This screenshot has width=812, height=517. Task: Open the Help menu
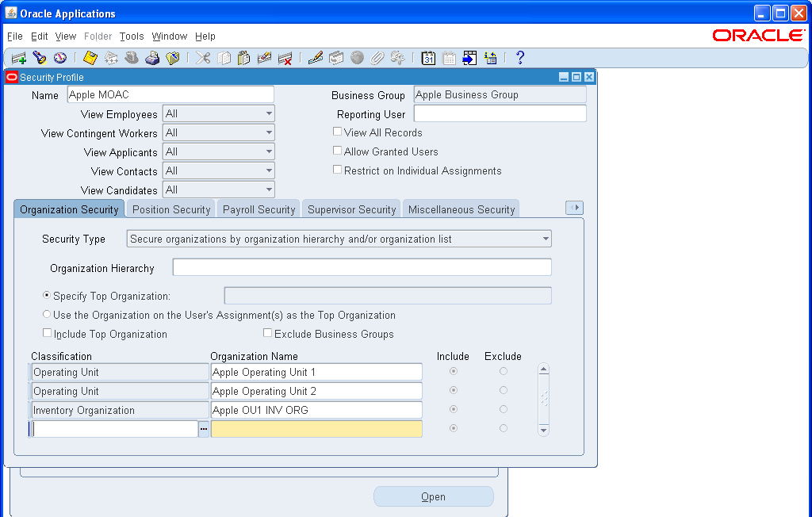[x=205, y=36]
